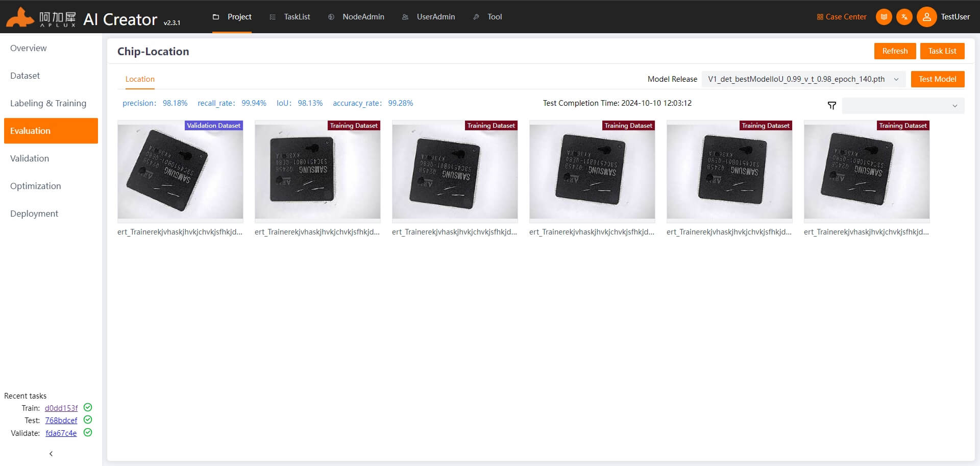Image resolution: width=980 pixels, height=466 pixels.
Task: Open Validate task fda67c4e link
Action: coord(61,433)
